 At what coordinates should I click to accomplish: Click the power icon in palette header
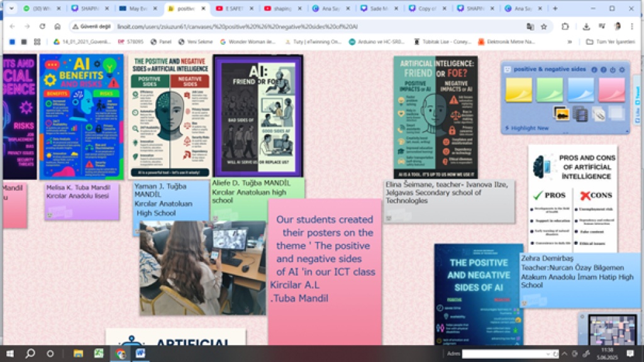click(x=613, y=69)
